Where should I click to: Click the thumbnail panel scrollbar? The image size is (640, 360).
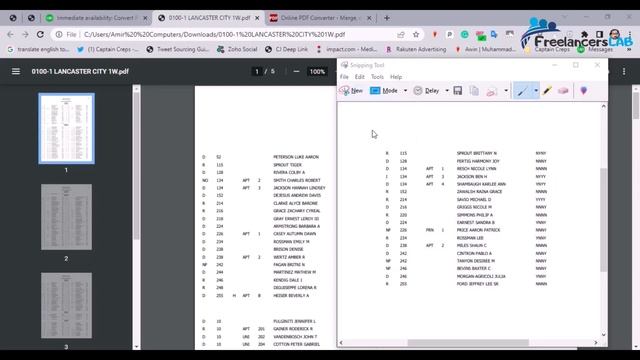[136, 165]
